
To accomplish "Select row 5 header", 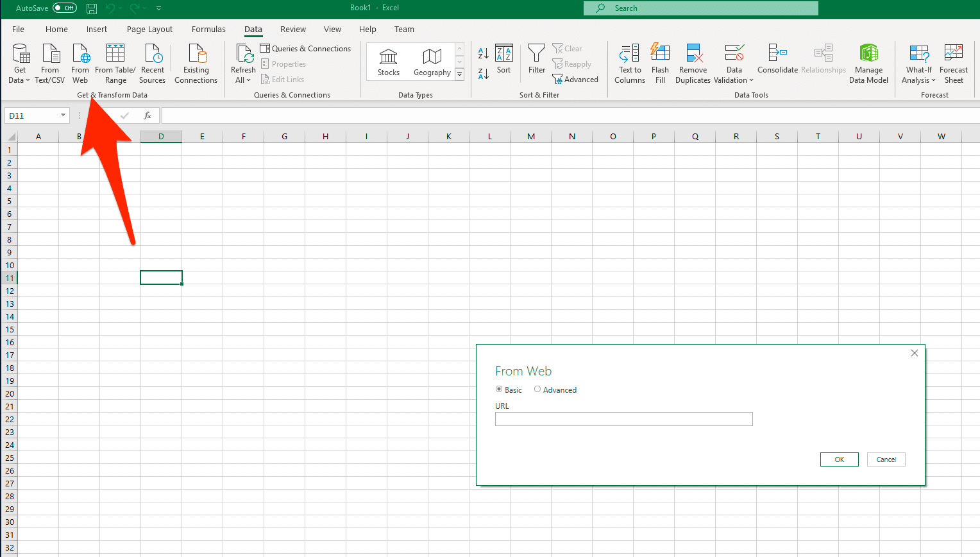I will 9,201.
